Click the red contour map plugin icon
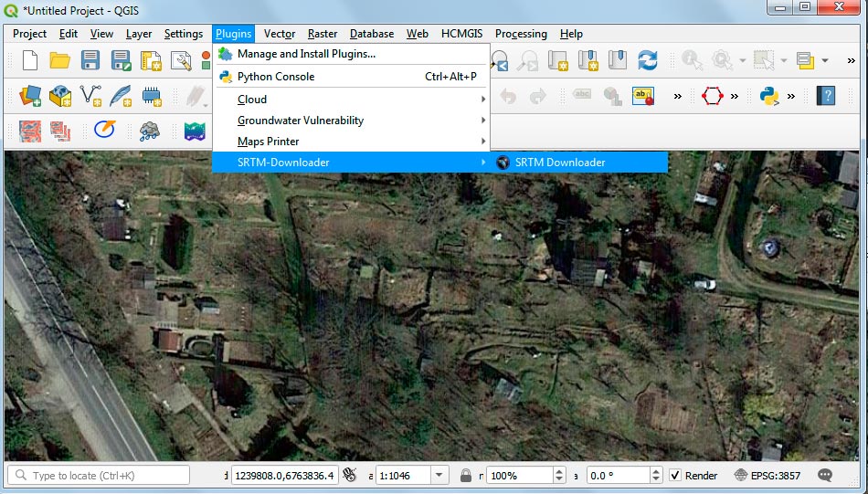The image size is (868, 494). point(30,131)
